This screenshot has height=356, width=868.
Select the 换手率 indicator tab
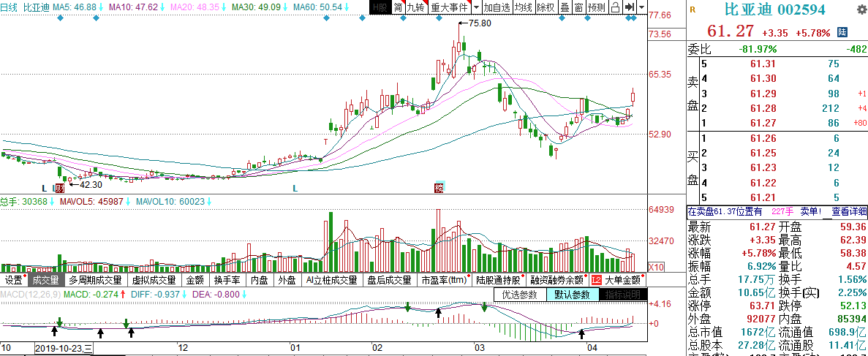point(227,280)
